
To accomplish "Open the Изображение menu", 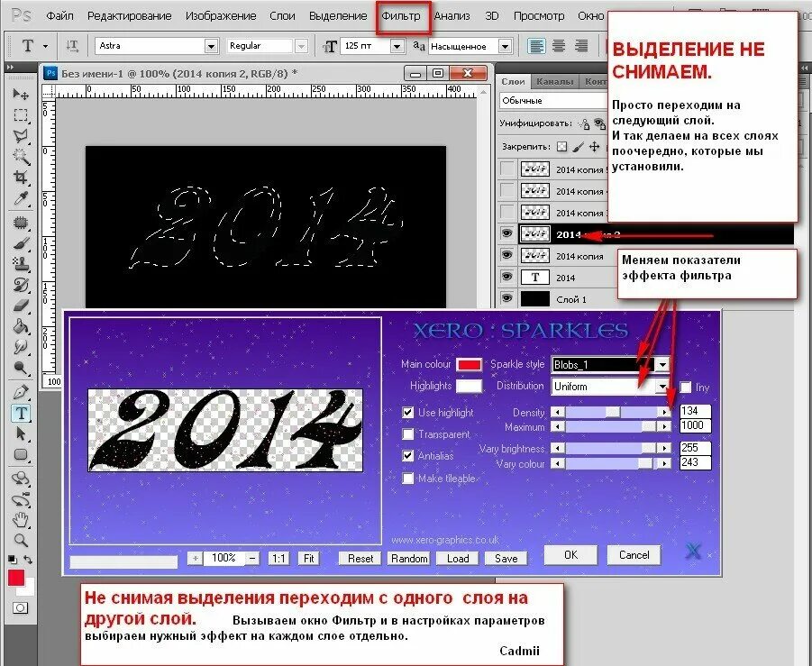I will pos(221,16).
